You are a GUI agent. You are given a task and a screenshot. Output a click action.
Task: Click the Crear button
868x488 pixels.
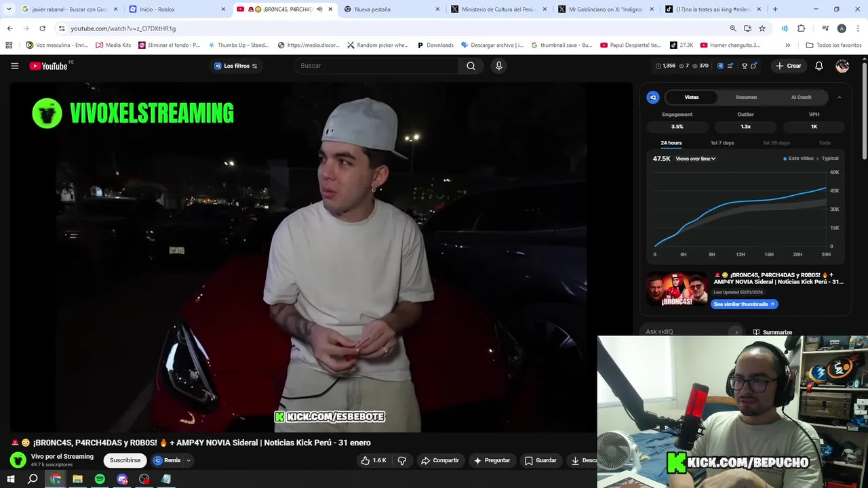788,66
